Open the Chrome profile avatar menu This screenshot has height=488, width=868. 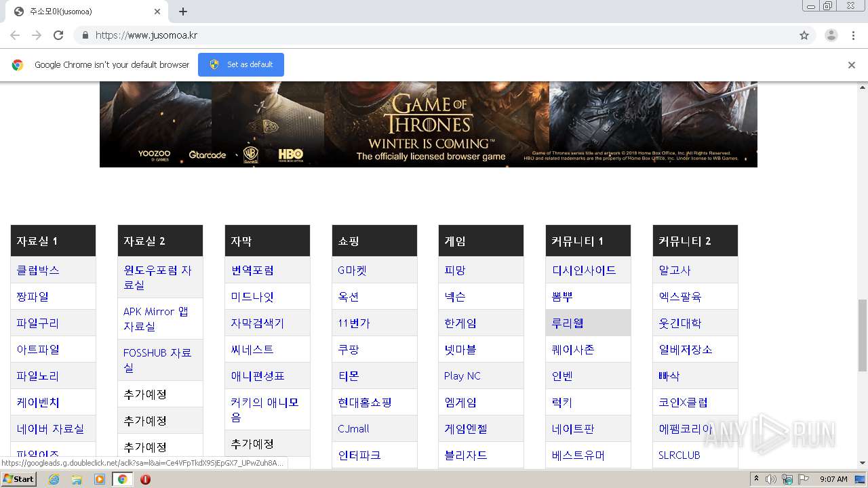tap(831, 35)
